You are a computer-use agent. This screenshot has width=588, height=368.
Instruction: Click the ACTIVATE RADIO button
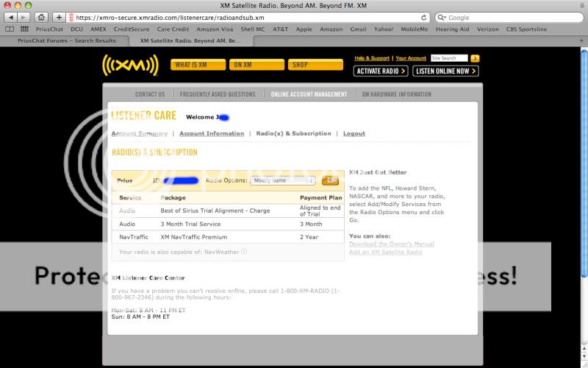[381, 71]
